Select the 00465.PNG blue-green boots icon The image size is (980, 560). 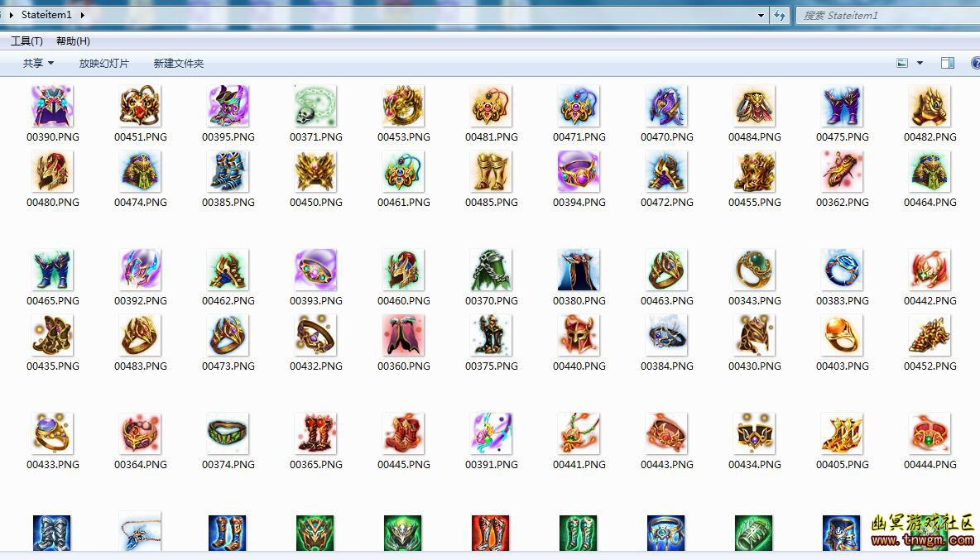click(52, 270)
